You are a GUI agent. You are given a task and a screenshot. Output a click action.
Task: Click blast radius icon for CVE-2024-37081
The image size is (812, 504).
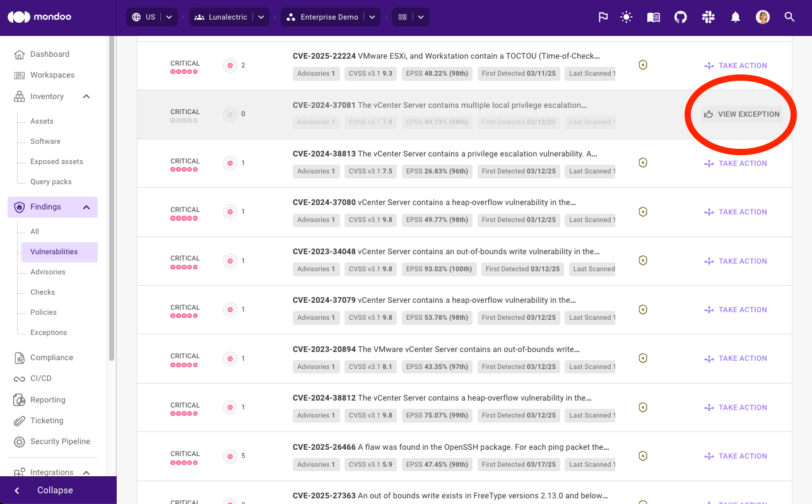click(x=230, y=114)
